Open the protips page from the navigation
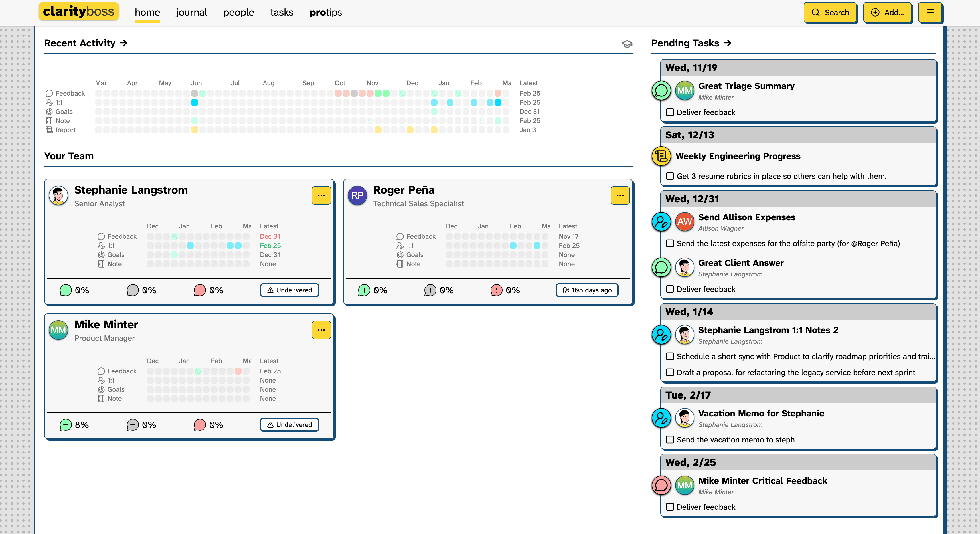This screenshot has width=980, height=534. 326,12
